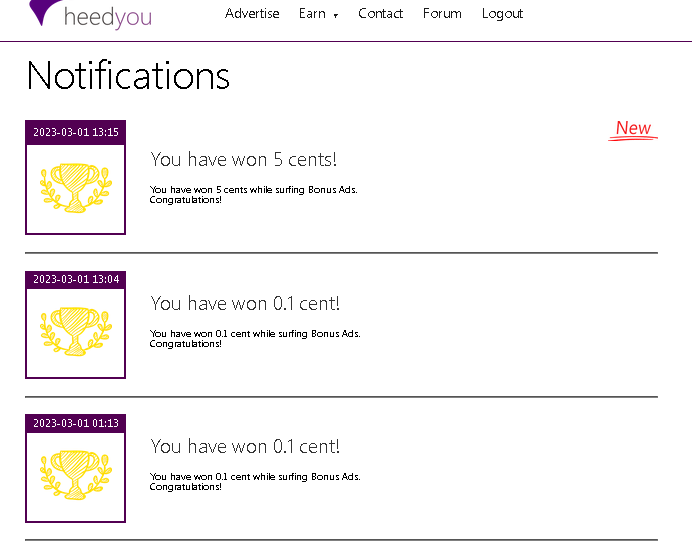Click the 'You have won 5 cents!' heading
The image size is (692, 546).
coord(243,160)
